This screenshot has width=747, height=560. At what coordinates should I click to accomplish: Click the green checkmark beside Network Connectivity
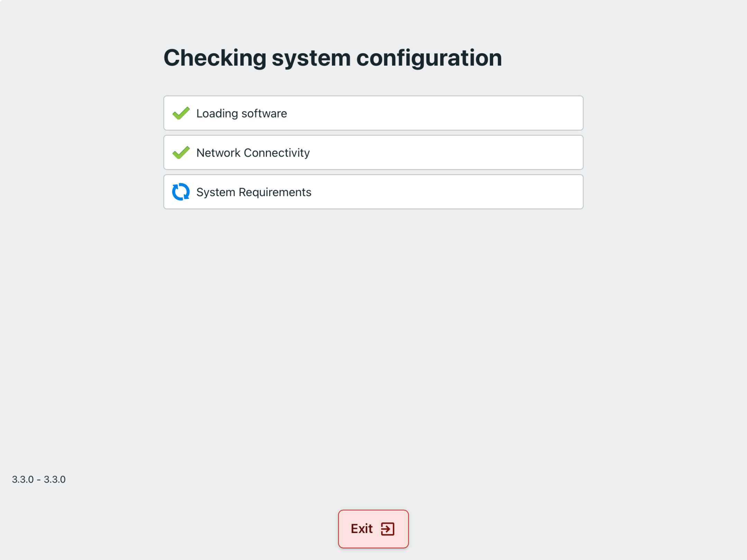point(181,152)
